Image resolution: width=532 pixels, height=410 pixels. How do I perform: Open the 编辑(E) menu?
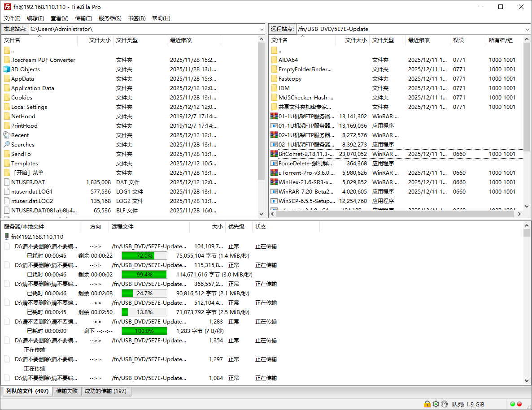35,18
